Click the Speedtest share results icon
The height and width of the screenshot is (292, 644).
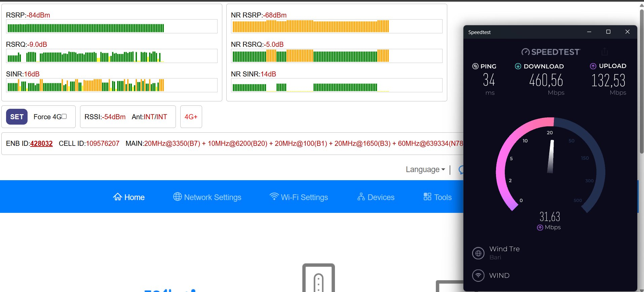pos(604,52)
